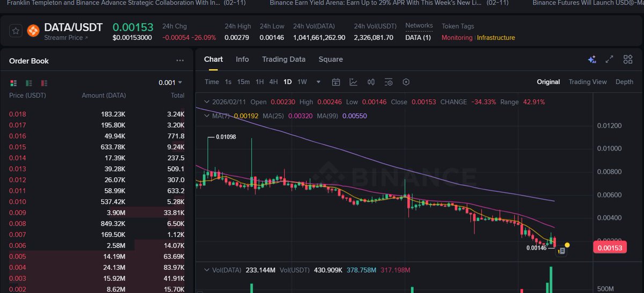
Task: Switch to Trading View chart
Action: click(588, 82)
